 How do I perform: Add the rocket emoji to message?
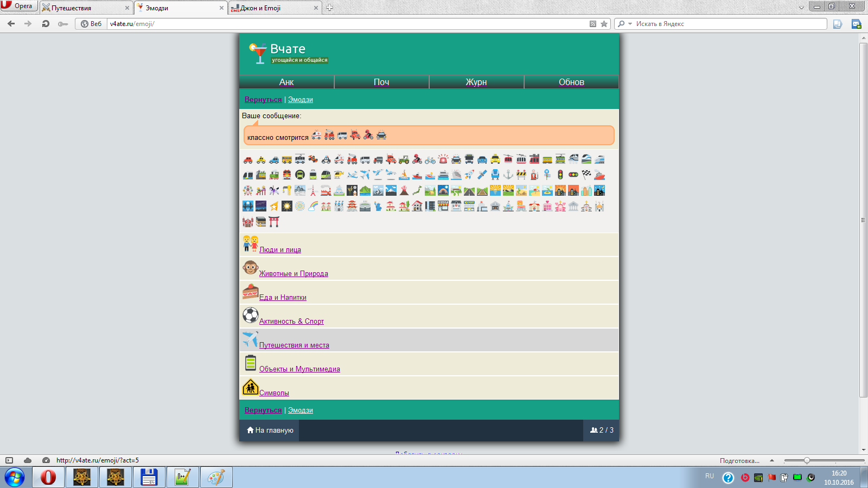click(x=469, y=175)
